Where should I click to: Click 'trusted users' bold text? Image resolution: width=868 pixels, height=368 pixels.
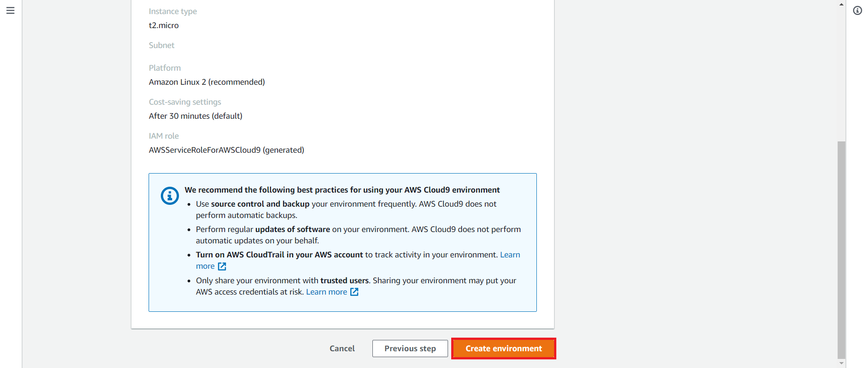tap(344, 281)
